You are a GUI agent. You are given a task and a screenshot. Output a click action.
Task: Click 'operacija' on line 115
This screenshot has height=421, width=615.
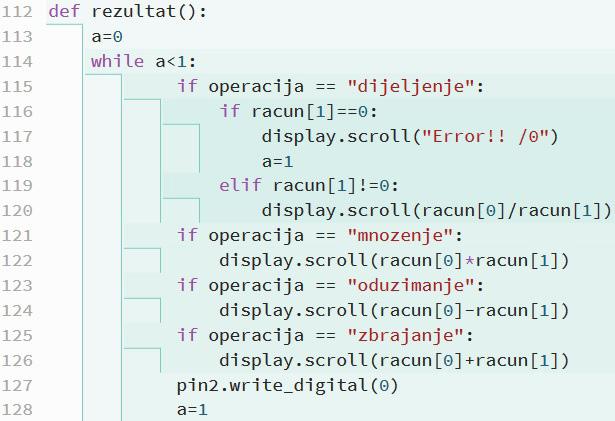click(x=256, y=87)
